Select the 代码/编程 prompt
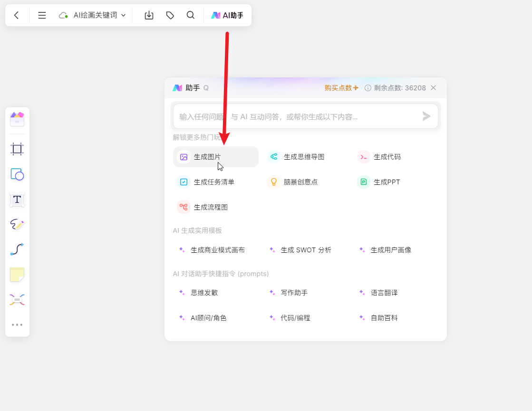The height and width of the screenshot is (411, 532). click(290, 318)
